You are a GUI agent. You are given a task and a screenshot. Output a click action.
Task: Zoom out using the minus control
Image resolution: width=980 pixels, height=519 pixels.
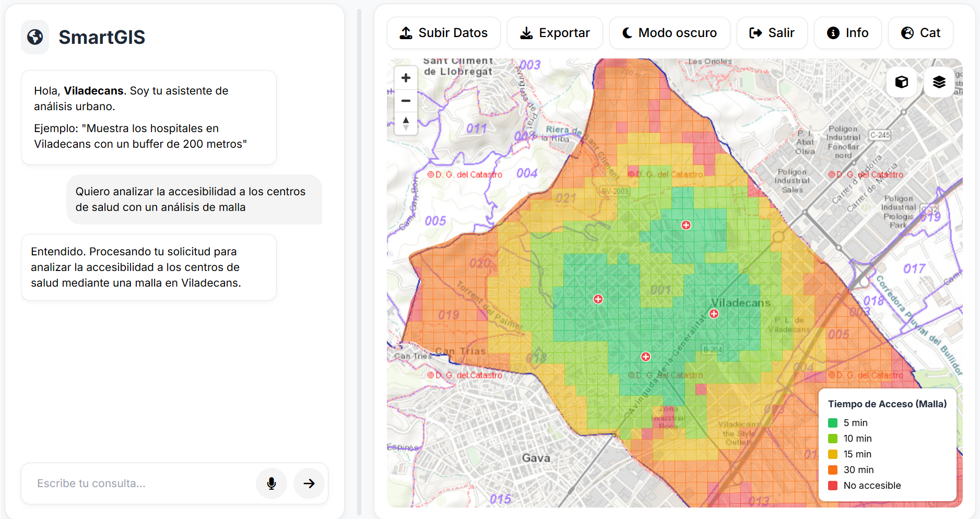[406, 101]
